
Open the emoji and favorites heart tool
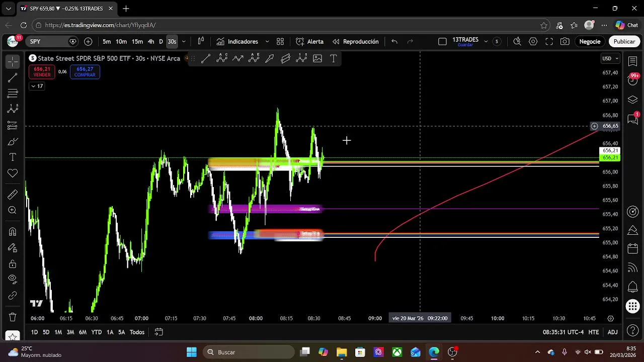point(13,173)
